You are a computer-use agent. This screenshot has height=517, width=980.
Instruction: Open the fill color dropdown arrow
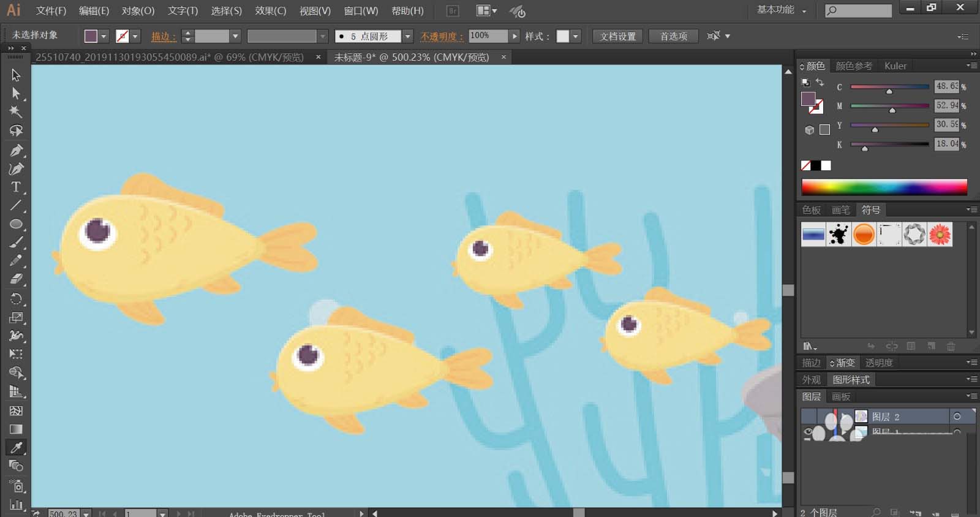(x=104, y=36)
